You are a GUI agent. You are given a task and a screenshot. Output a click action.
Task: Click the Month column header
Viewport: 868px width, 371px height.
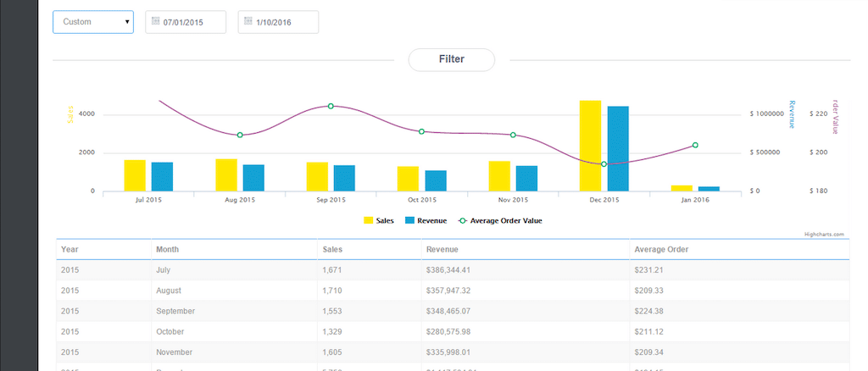167,250
